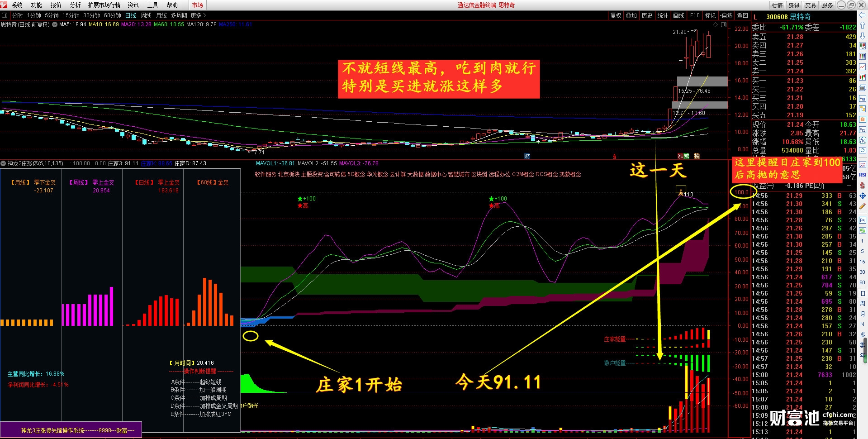Select the 30-minute period in right sidebar
The height and width of the screenshot is (439, 868).
(x=863, y=272)
